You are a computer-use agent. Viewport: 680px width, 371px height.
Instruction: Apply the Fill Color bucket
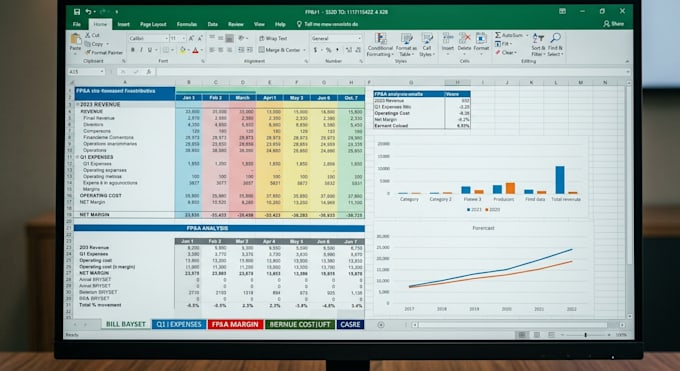(183, 50)
